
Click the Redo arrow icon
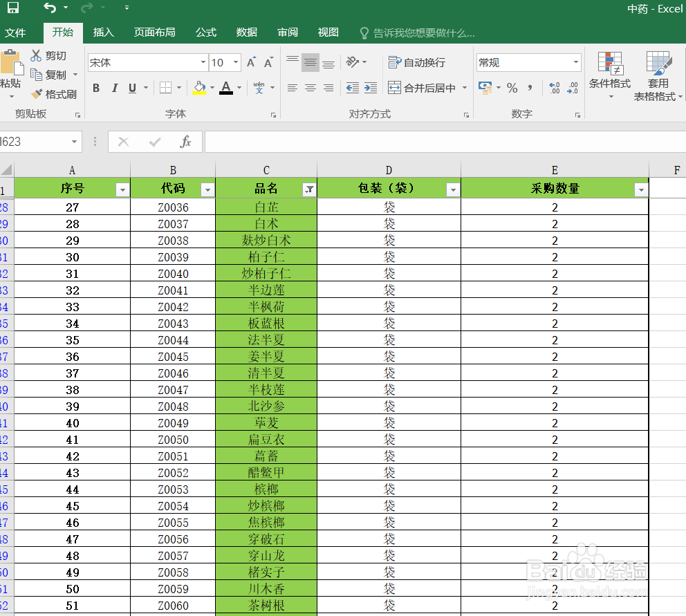pyautogui.click(x=87, y=8)
